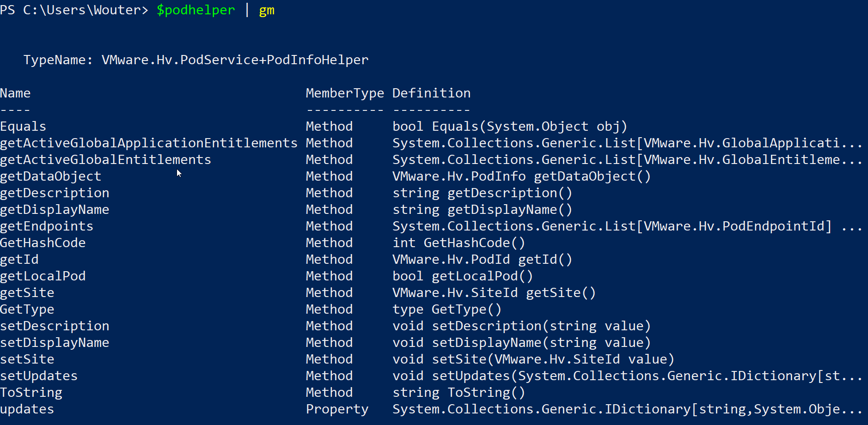
Task: Click the 'int GetHashCode()' definition
Action: pyautogui.click(x=459, y=243)
